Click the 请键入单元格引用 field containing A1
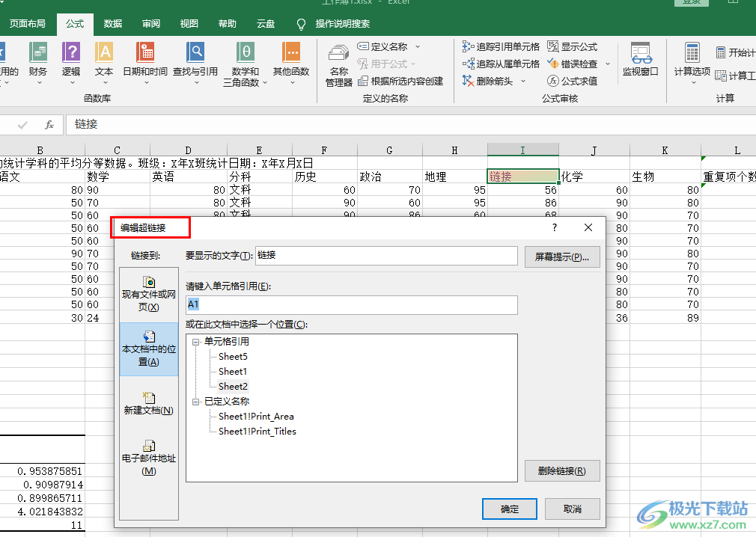Screen dimensions: 756x537 point(352,305)
